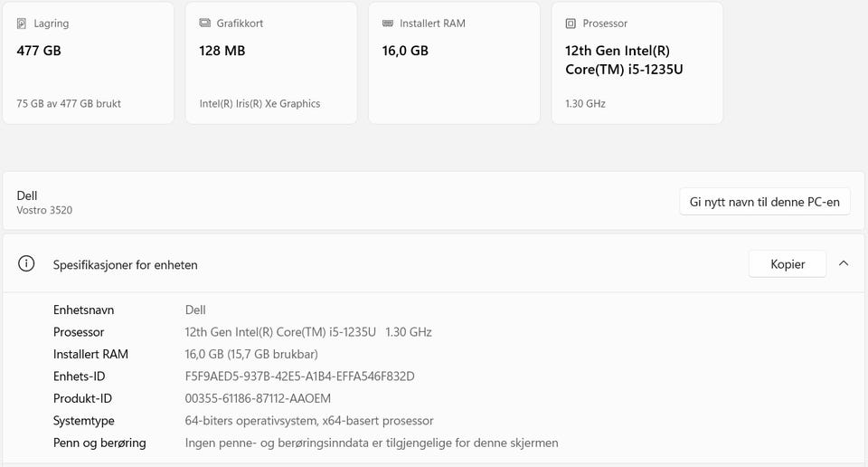Click the Installert RAM memory icon
Screen dimensions: 868x467
[388, 24]
